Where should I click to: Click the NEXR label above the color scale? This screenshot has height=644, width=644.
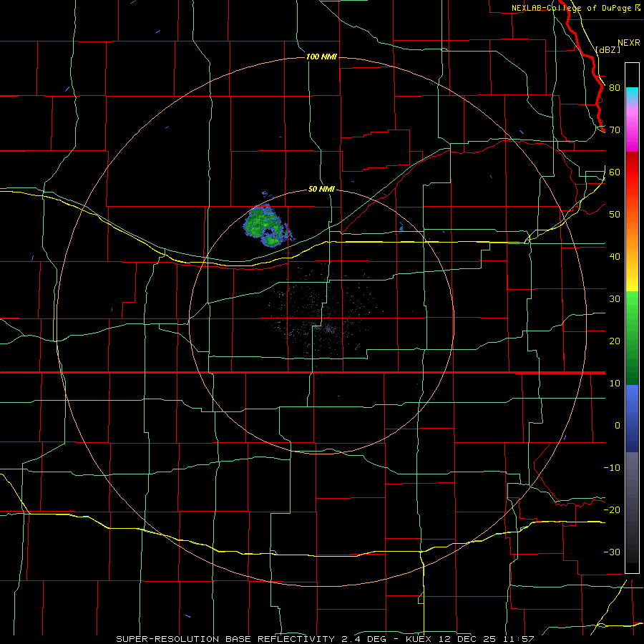(x=629, y=43)
